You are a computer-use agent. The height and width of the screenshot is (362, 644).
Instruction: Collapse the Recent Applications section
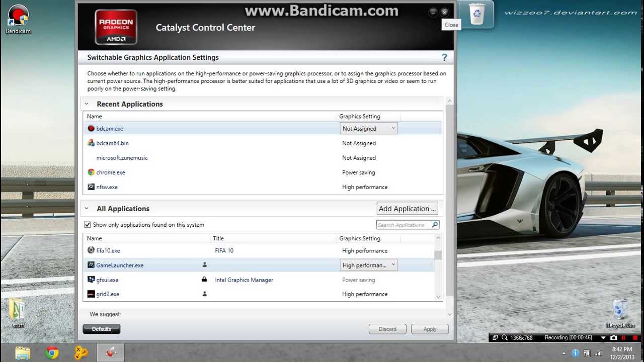tap(87, 104)
